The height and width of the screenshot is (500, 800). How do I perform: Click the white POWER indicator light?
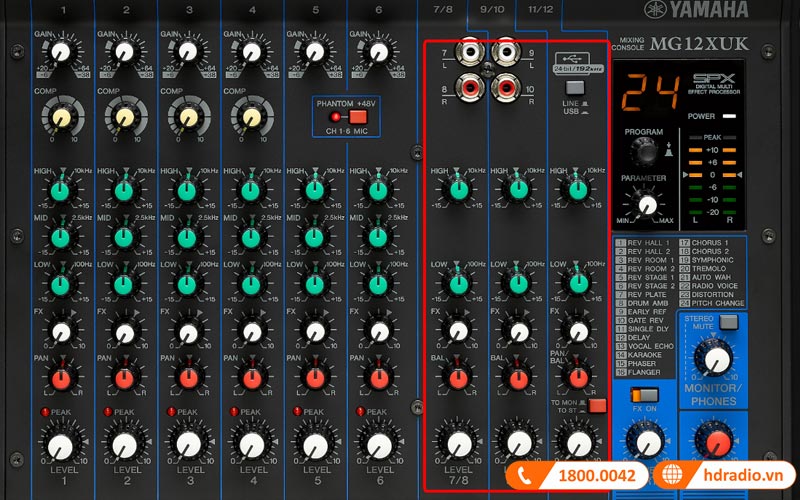730,116
